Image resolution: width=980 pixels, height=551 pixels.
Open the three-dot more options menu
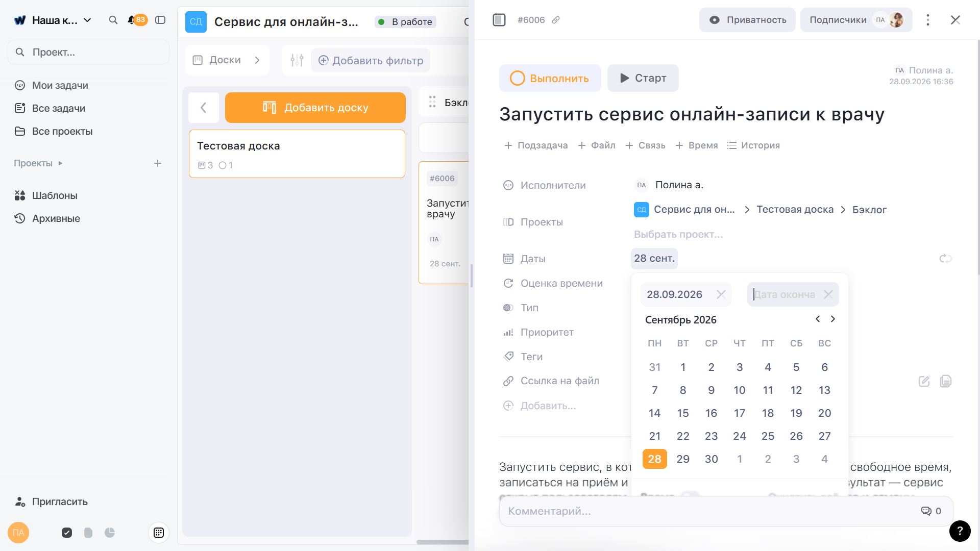coord(928,20)
